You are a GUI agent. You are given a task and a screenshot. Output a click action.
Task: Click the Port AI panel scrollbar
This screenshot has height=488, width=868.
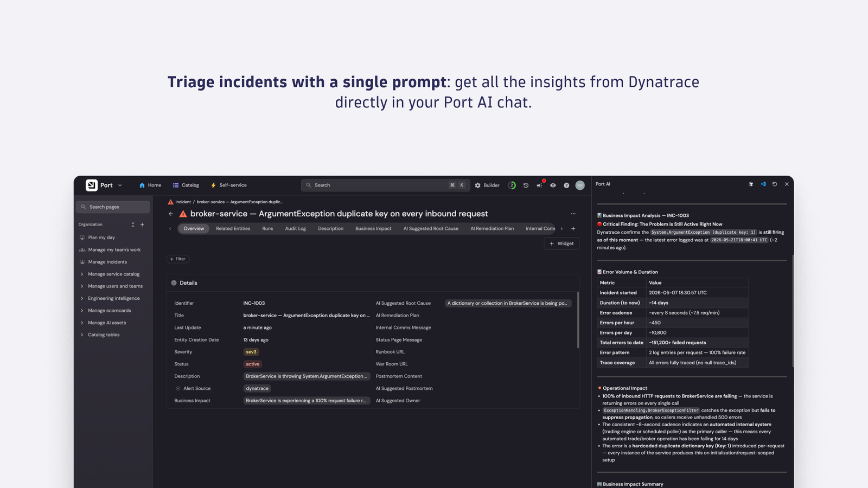pyautogui.click(x=793, y=311)
